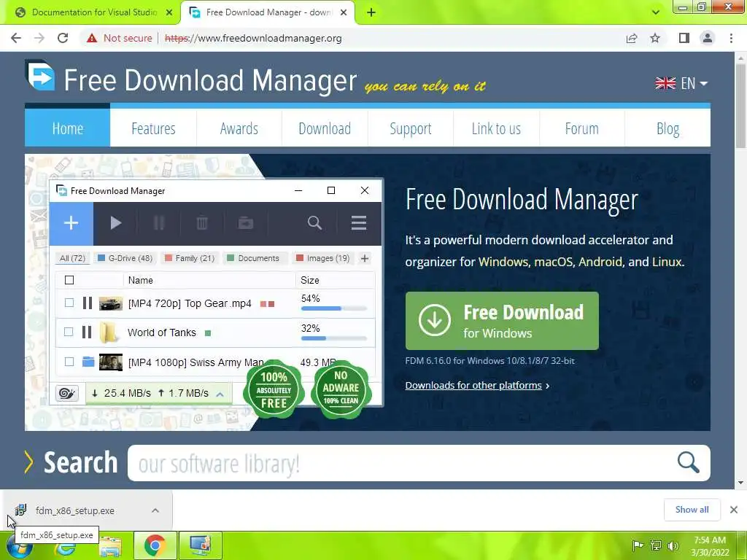Open a new tab with the plus button
Screen dimensions: 747x560
tap(371, 12)
